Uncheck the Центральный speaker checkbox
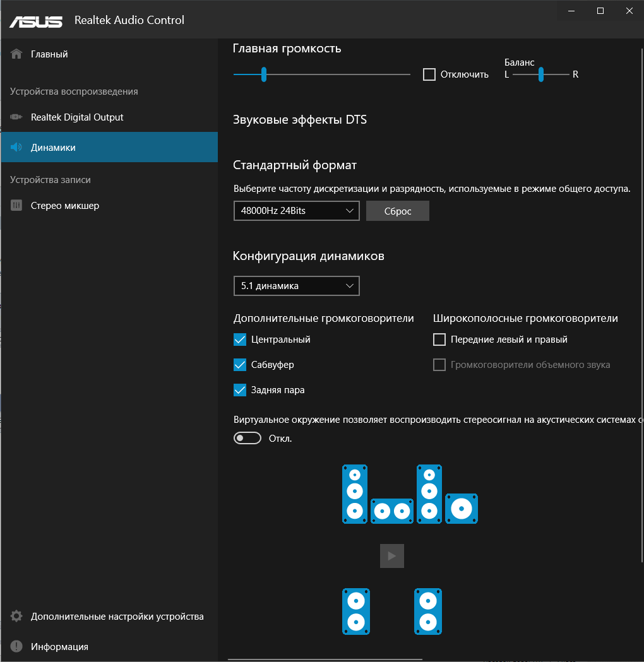Viewport: 644px width, 662px height. (240, 340)
